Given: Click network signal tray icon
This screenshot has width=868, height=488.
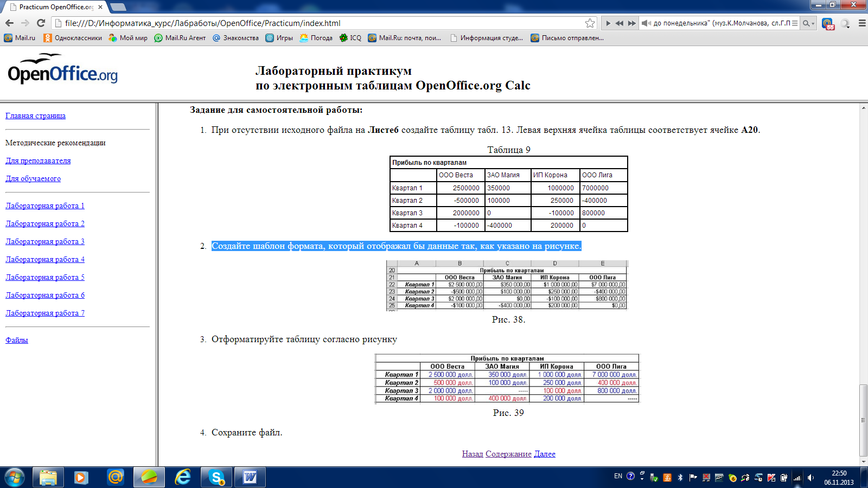Looking at the screenshot, I should tap(797, 477).
